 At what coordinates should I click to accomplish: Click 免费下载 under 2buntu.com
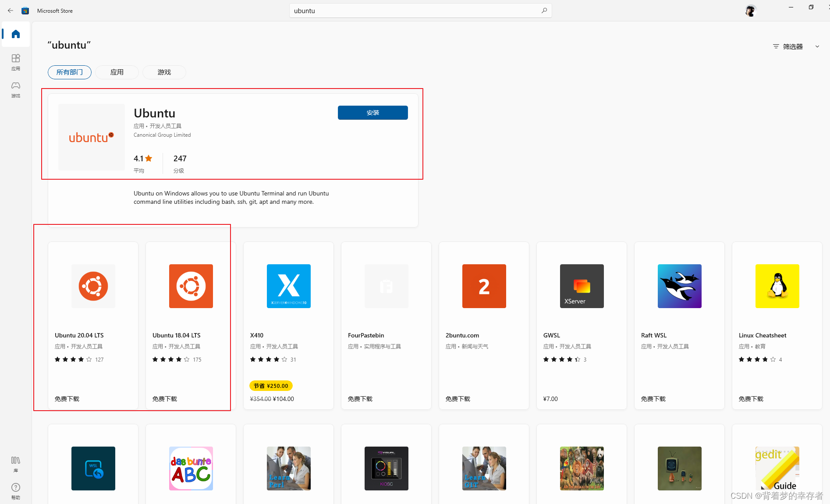(458, 399)
